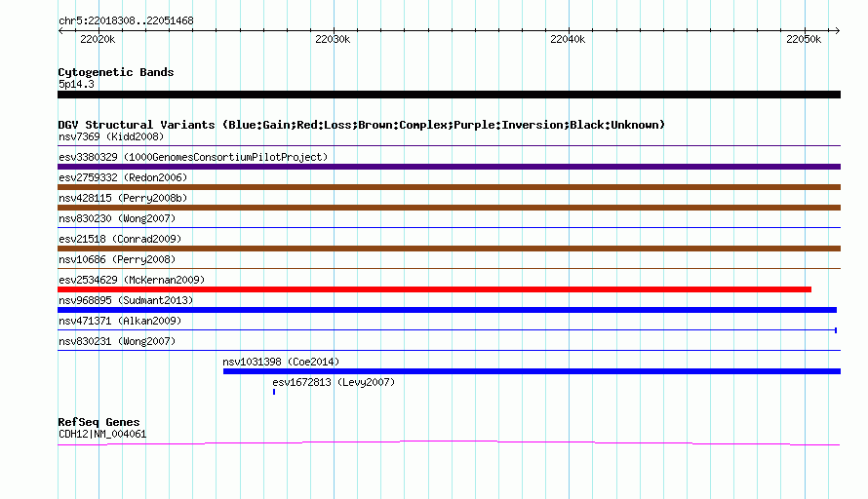This screenshot has width=868, height=499.
Task: Click the 22040k ruler tick label
Action: [x=568, y=39]
